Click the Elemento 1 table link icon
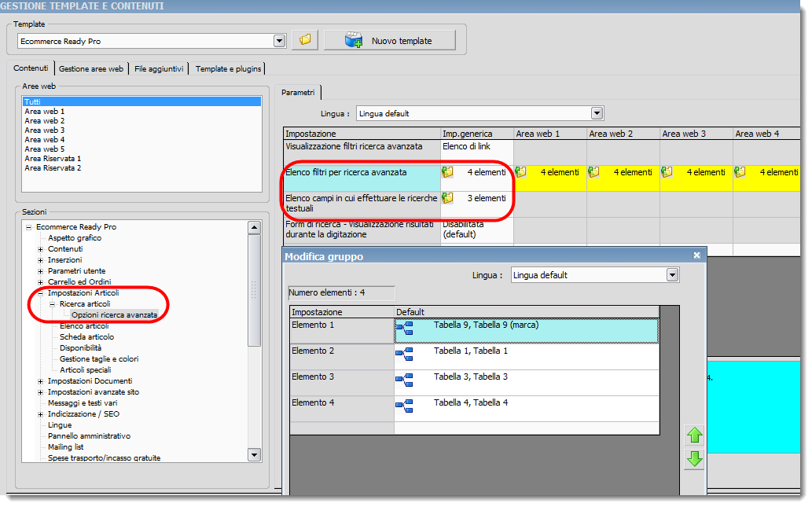 coord(405,328)
